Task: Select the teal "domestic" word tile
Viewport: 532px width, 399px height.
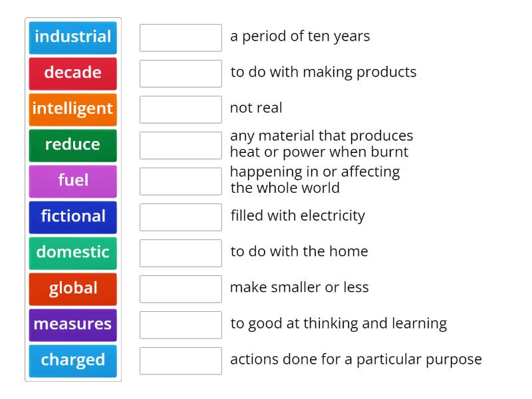Action: pos(73,253)
